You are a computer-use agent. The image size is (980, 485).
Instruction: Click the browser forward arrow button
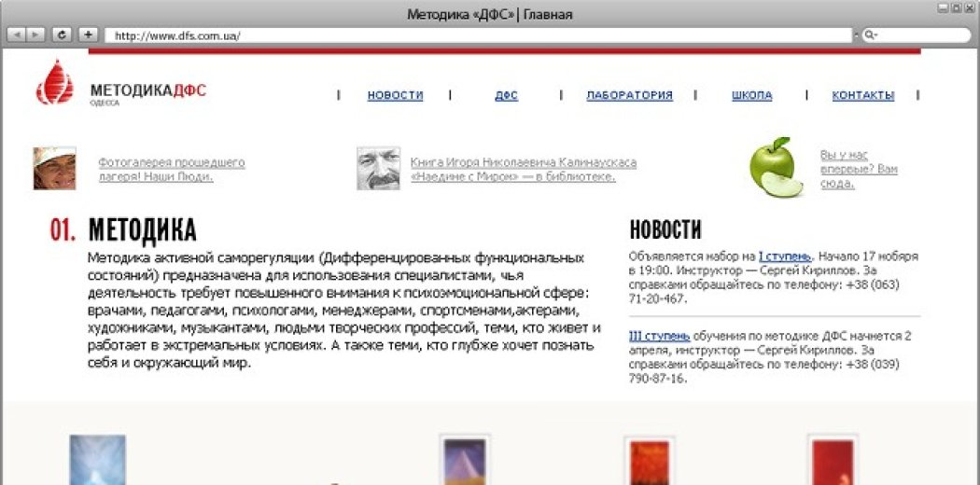pos(36,35)
